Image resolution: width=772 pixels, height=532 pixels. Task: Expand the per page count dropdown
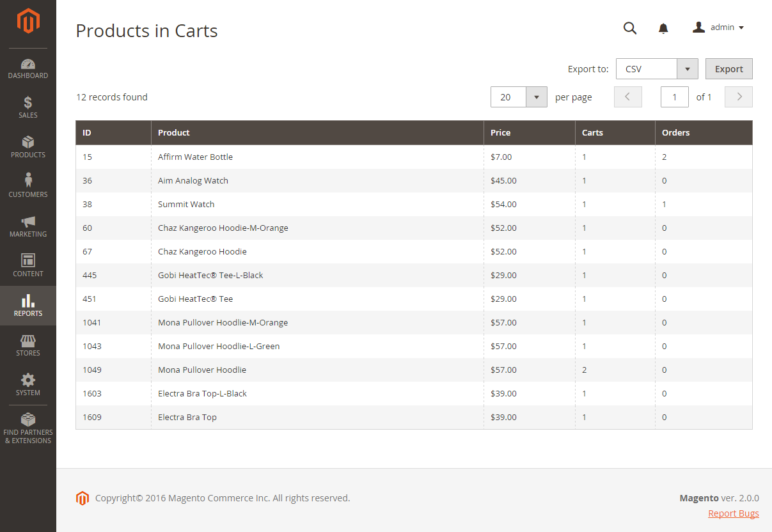point(519,97)
